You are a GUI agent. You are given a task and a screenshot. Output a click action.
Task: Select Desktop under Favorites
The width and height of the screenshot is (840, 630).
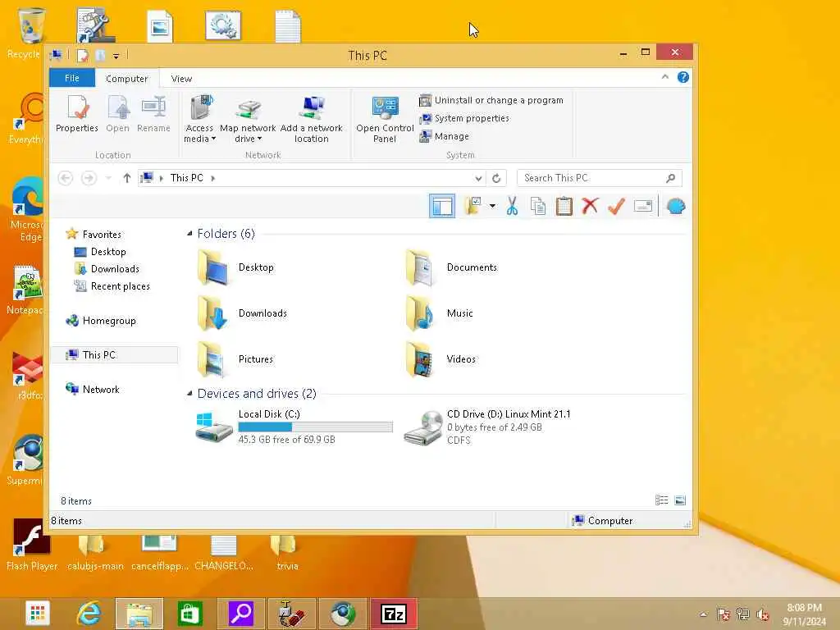pos(100,252)
